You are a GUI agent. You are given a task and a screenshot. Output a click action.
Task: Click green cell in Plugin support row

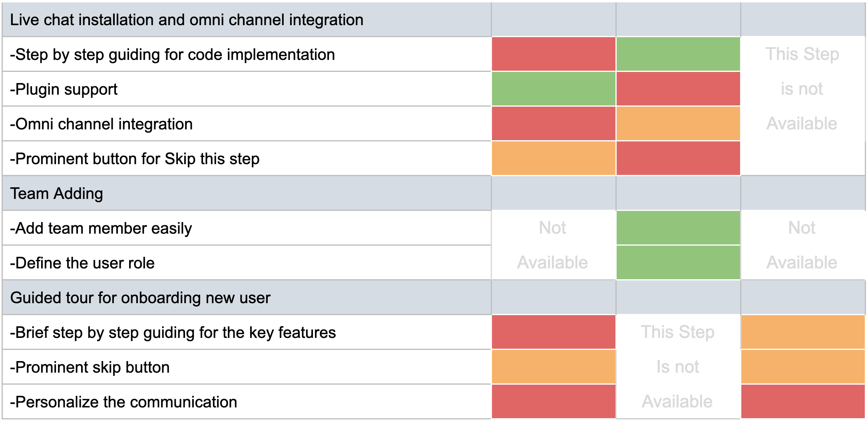(x=553, y=89)
